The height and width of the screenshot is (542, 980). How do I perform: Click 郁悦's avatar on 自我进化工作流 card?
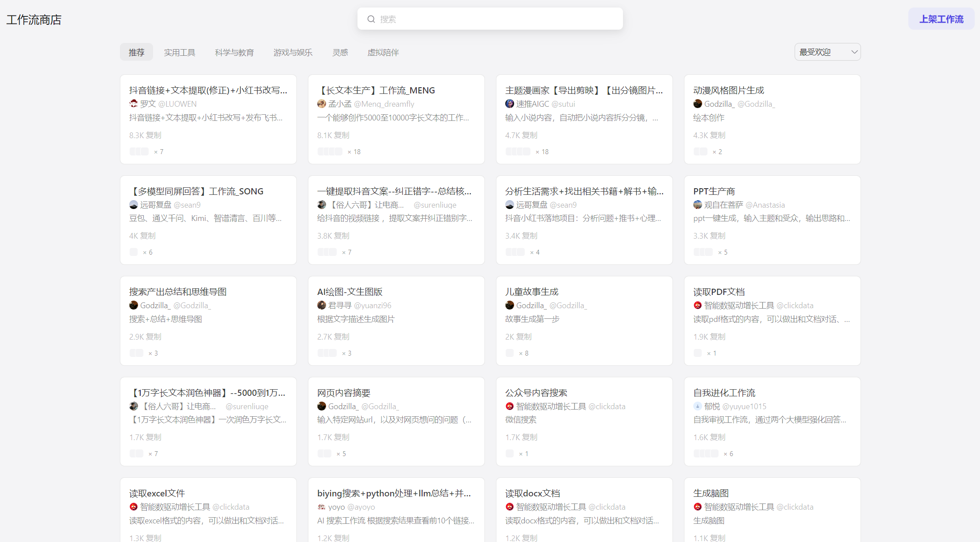click(698, 406)
